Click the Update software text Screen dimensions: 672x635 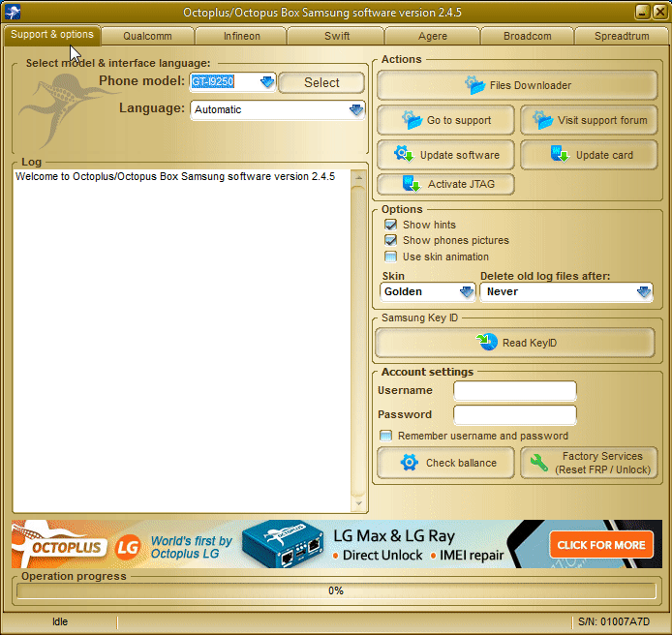click(x=459, y=155)
